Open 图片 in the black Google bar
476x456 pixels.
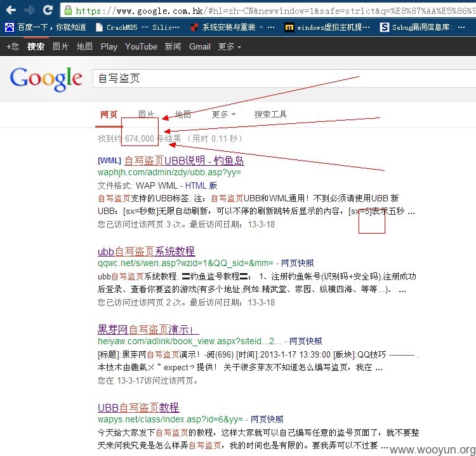click(x=60, y=46)
